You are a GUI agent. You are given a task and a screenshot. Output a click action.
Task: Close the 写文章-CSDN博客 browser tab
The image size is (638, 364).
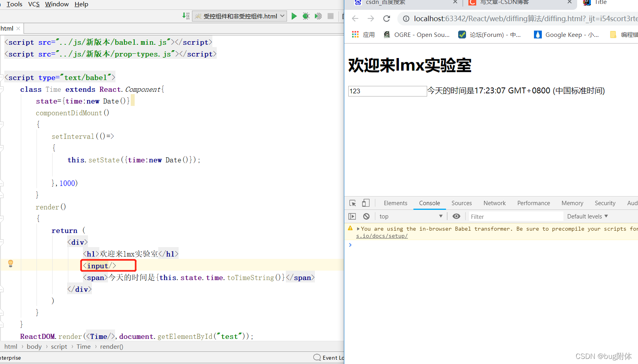point(569,2)
